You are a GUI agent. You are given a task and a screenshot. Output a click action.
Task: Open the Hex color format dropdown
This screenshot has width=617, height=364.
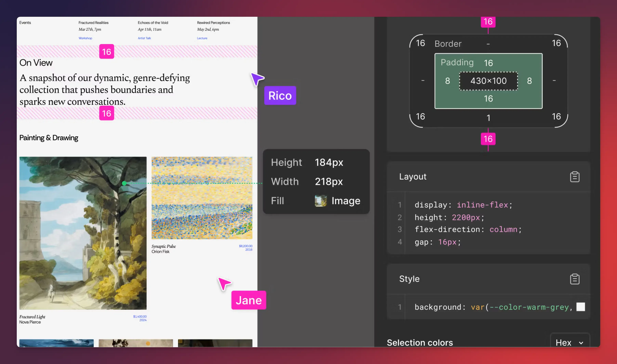click(569, 342)
